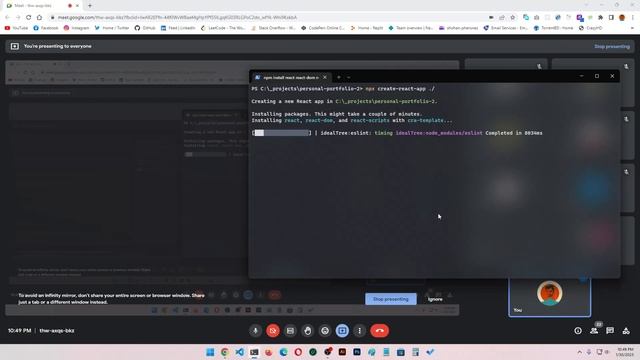This screenshot has width=640, height=360.
Task: Reload the Meet page
Action: (29, 18)
